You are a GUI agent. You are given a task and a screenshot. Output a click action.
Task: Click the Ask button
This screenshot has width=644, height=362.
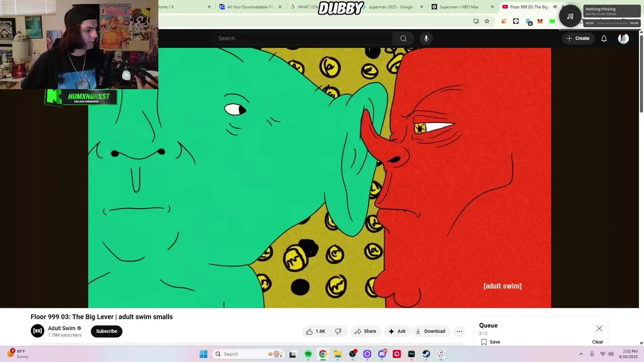pyautogui.click(x=396, y=331)
